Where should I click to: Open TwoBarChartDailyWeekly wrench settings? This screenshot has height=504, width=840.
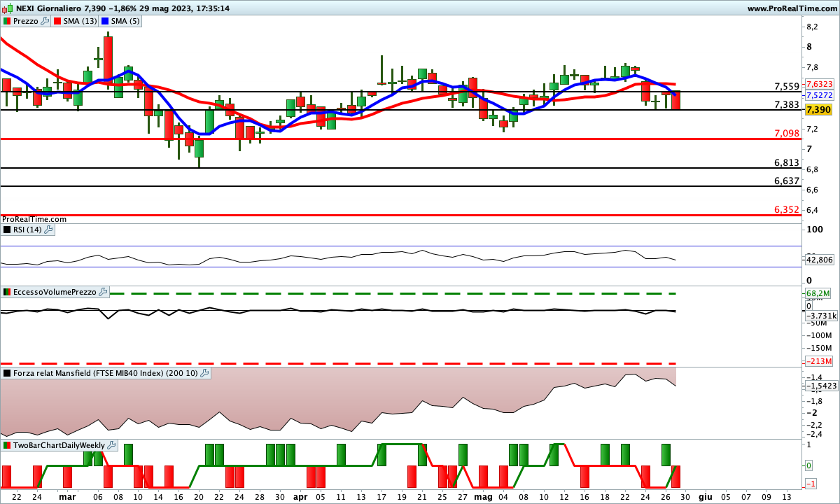[111, 445]
